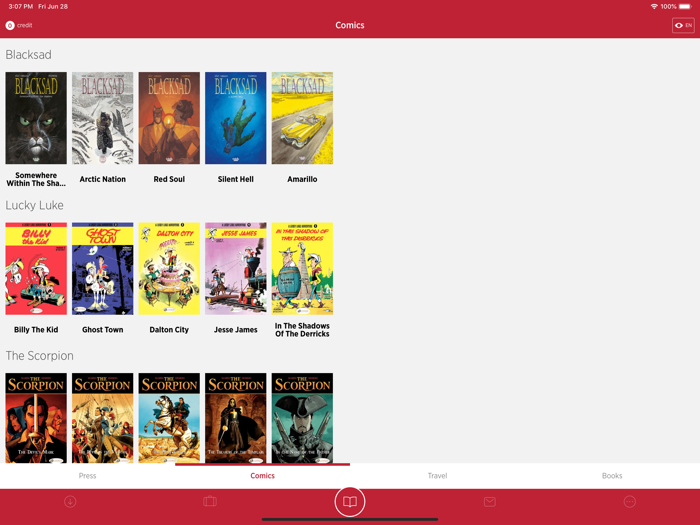The height and width of the screenshot is (525, 700).
Task: Open In The Shadows Of The Derricks cover
Action: tap(302, 269)
